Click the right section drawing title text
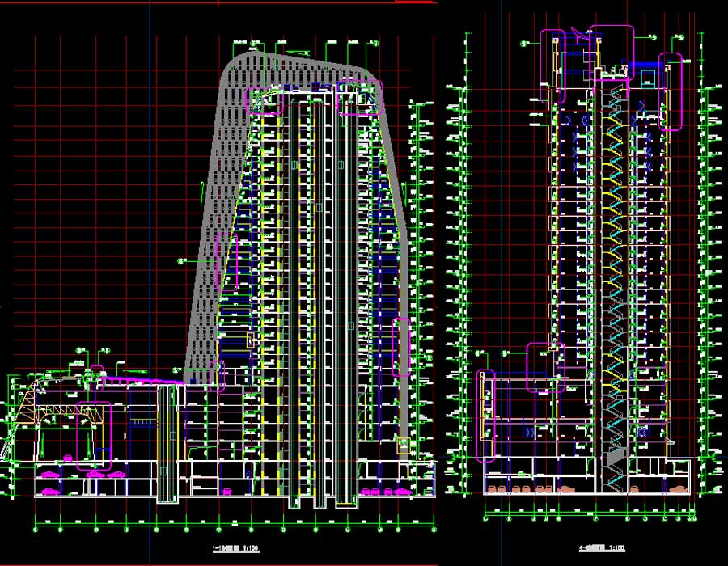The image size is (728, 566). (x=594, y=547)
